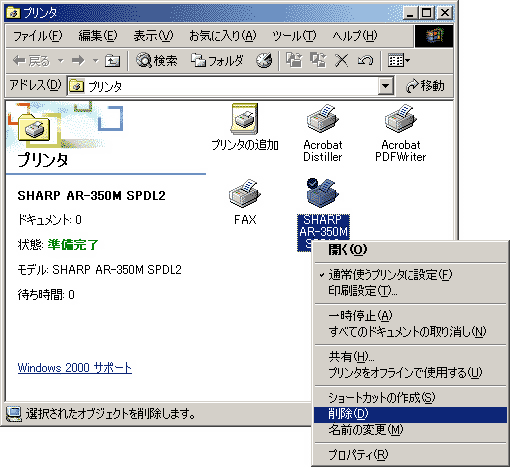Image resolution: width=510 pixels, height=467 pixels.
Task: Select the Acrobat Distiller printer icon
Action: pyautogui.click(x=323, y=133)
